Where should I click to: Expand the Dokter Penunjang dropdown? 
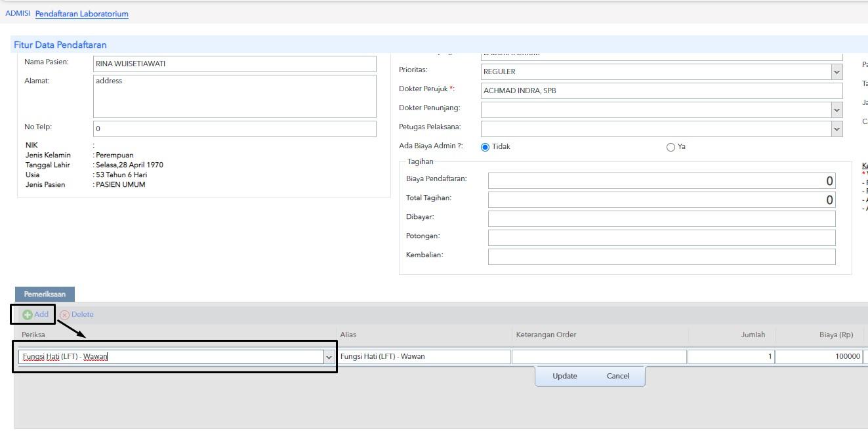tap(836, 110)
